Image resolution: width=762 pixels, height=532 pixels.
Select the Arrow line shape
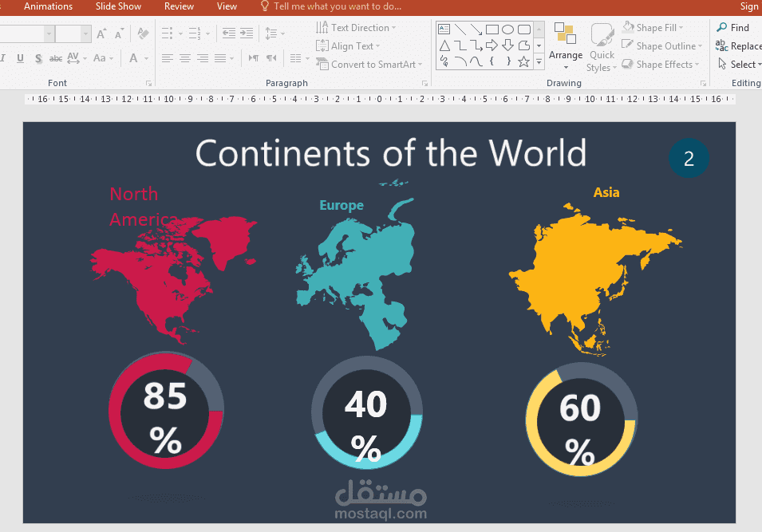476,30
